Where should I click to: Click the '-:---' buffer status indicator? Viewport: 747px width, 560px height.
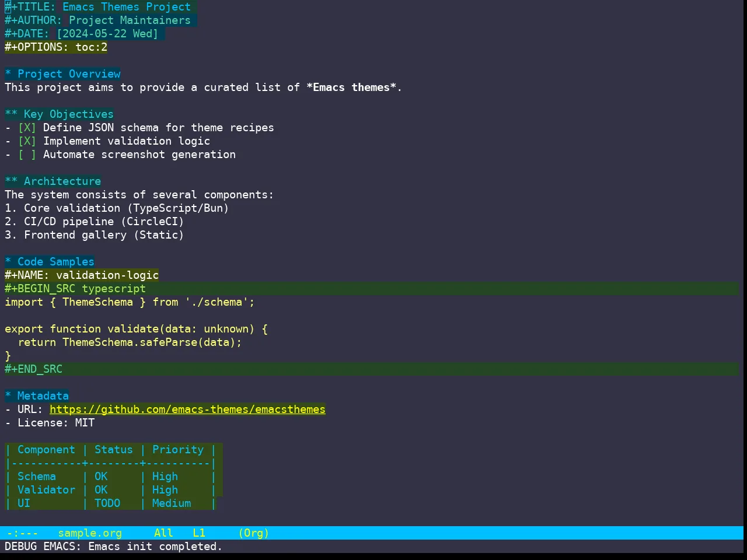pos(22,533)
